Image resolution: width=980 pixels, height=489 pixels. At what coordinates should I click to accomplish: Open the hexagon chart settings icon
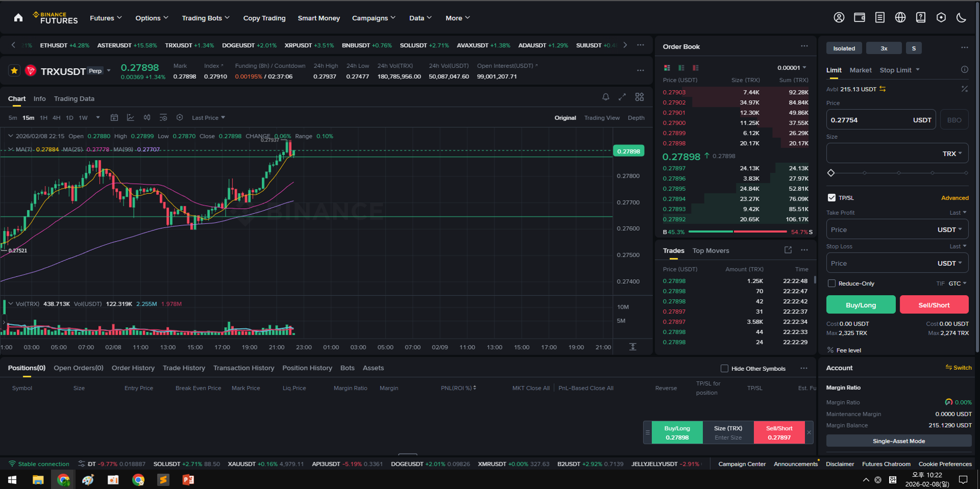[x=180, y=118]
